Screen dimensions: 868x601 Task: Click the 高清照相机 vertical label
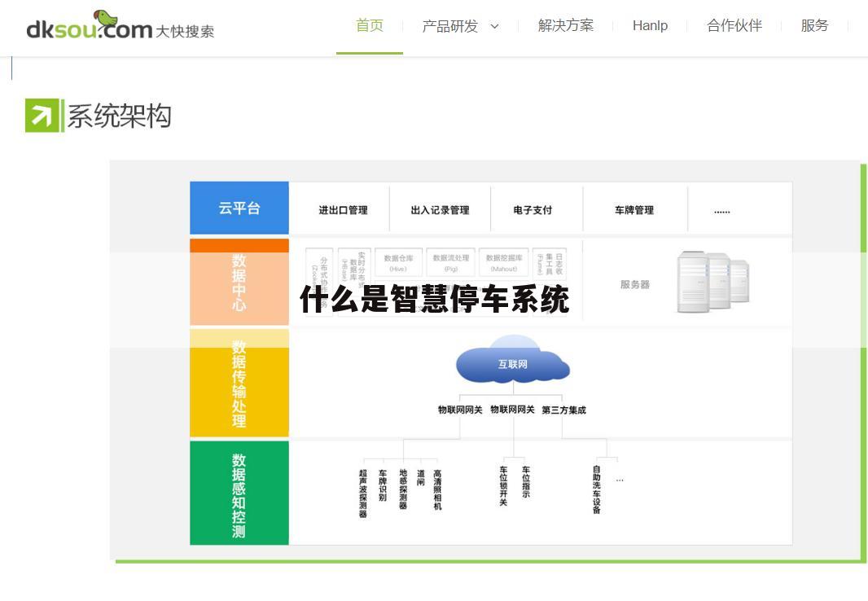pyautogui.click(x=437, y=489)
